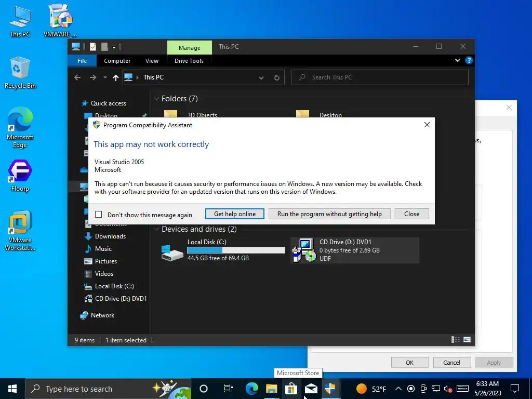Click OK in the background dialog

[x=410, y=362]
